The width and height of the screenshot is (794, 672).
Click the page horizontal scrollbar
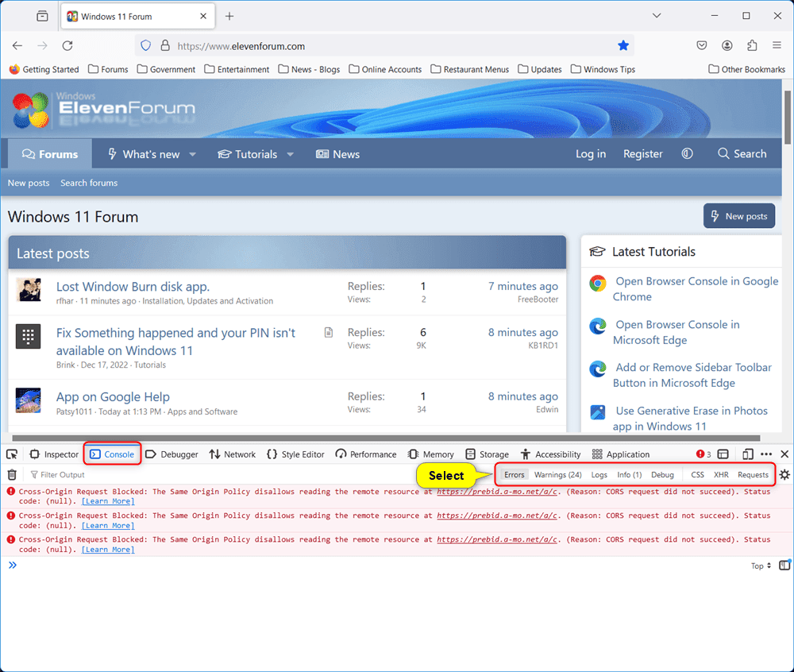386,438
